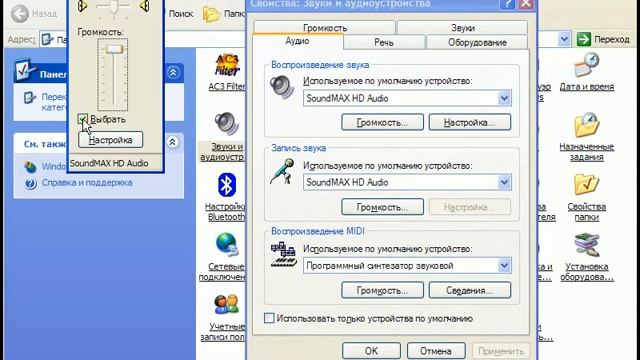Open the Date and Time icon

pyautogui.click(x=586, y=65)
